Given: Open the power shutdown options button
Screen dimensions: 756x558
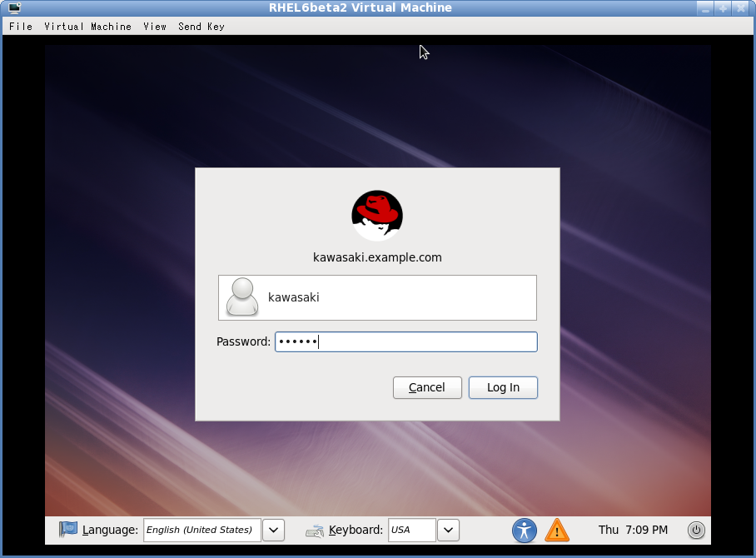Looking at the screenshot, I should click(696, 530).
